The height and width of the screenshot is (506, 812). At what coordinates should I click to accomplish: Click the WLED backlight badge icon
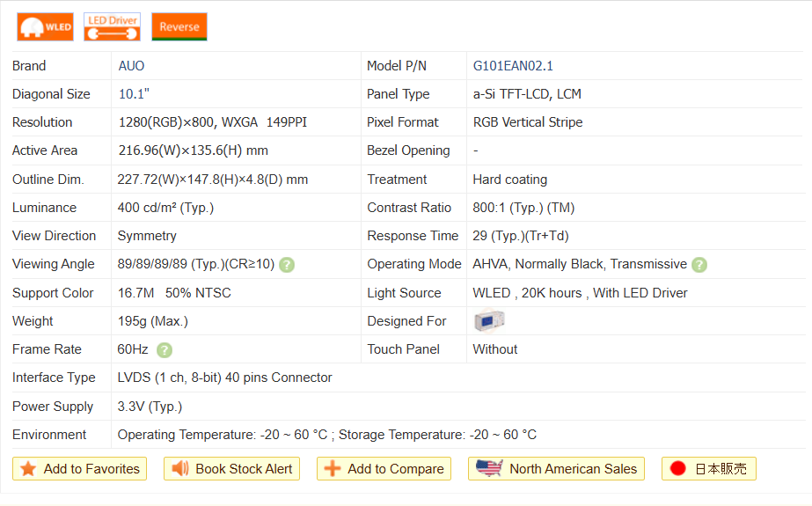[x=45, y=27]
